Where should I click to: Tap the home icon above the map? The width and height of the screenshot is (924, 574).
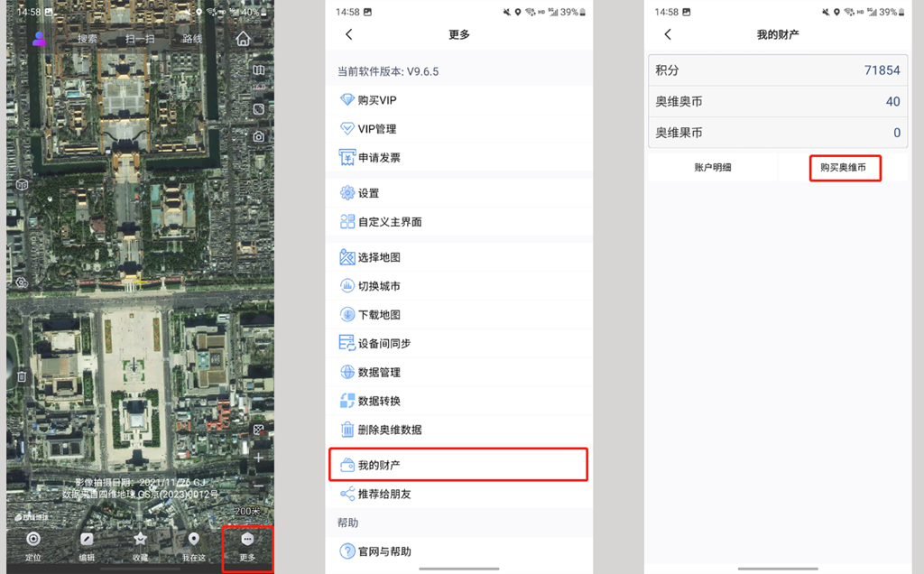[x=243, y=39]
